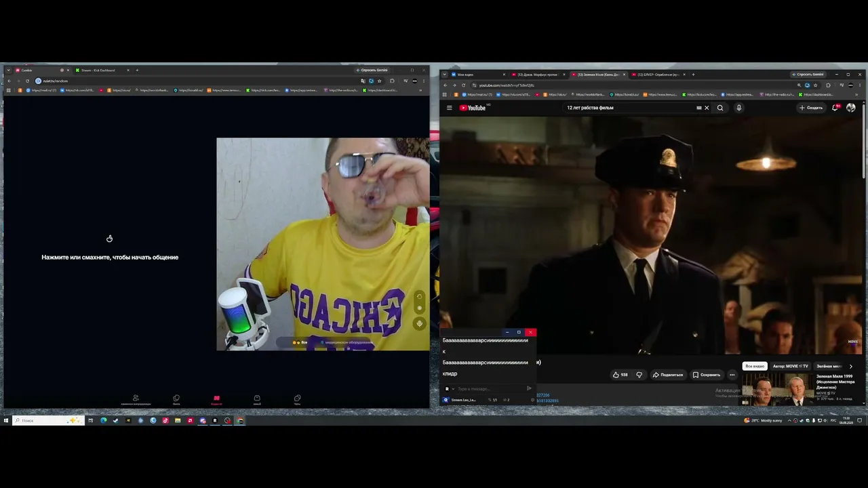Screen dimensions: 868x488
Task: Start YouTube voice search with microphone
Action: tap(738, 108)
